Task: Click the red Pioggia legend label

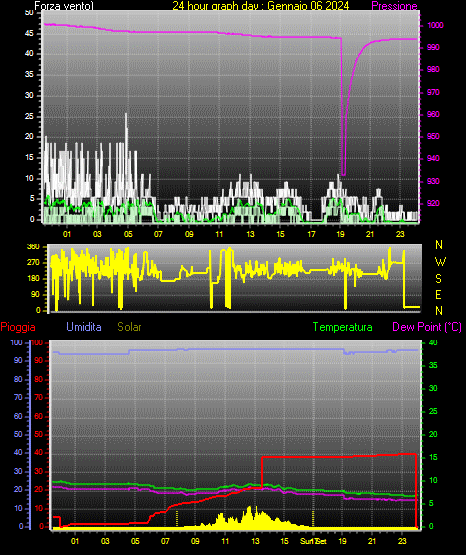Action: (18, 327)
